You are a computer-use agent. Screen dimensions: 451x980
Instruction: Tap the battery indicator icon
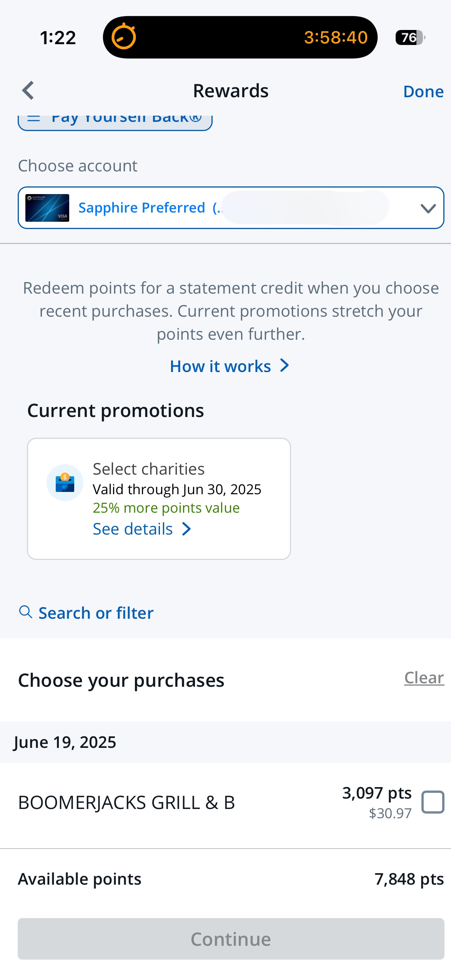tap(410, 37)
